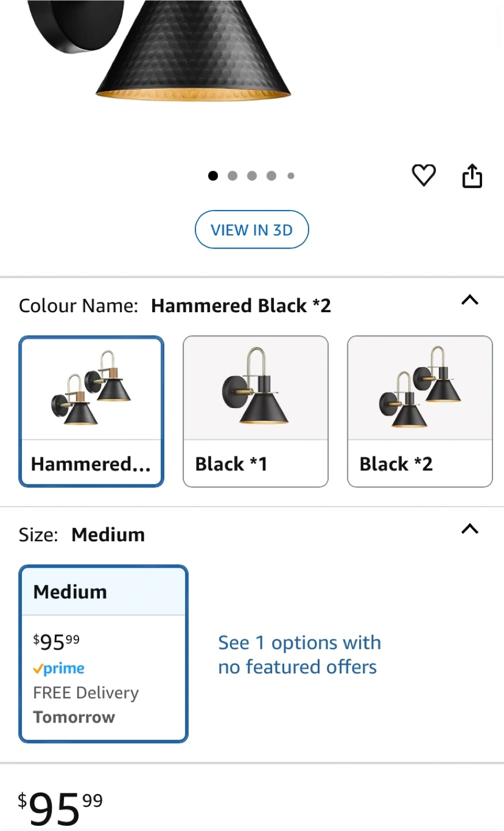Jump to the last small carousel dot
The height and width of the screenshot is (831, 504).
pos(291,175)
